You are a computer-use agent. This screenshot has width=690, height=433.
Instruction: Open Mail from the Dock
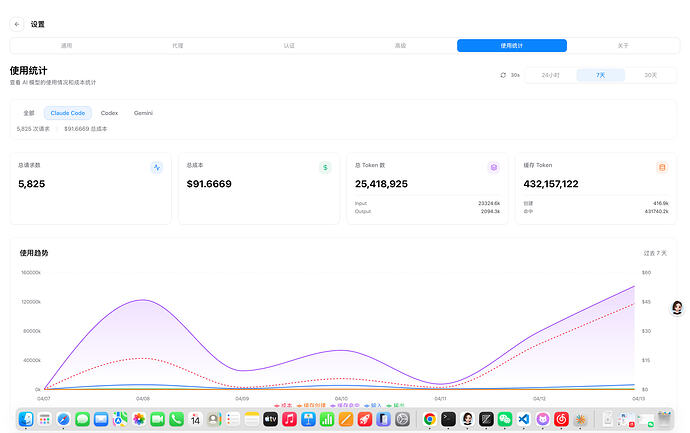pyautogui.click(x=101, y=419)
